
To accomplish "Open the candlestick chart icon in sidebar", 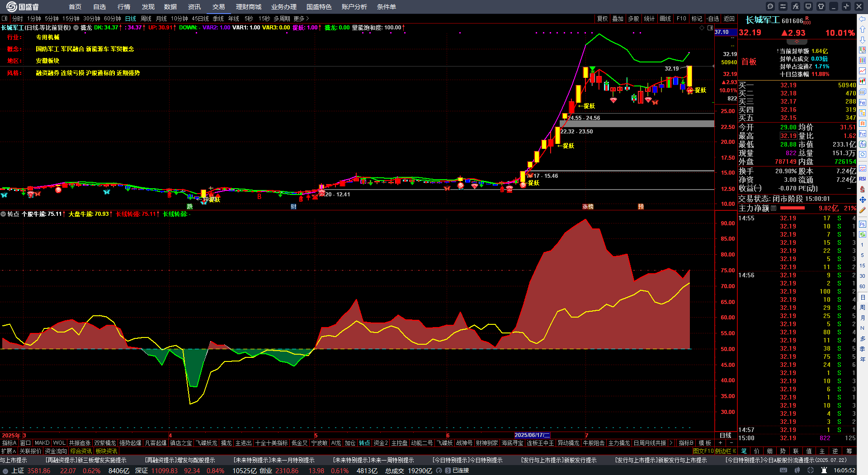I will [x=863, y=81].
